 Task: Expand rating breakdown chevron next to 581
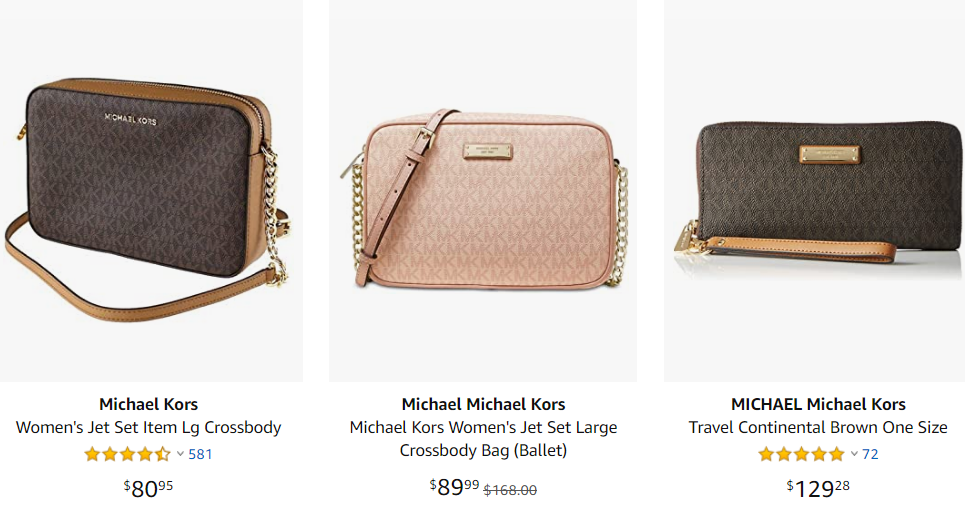click(x=180, y=454)
